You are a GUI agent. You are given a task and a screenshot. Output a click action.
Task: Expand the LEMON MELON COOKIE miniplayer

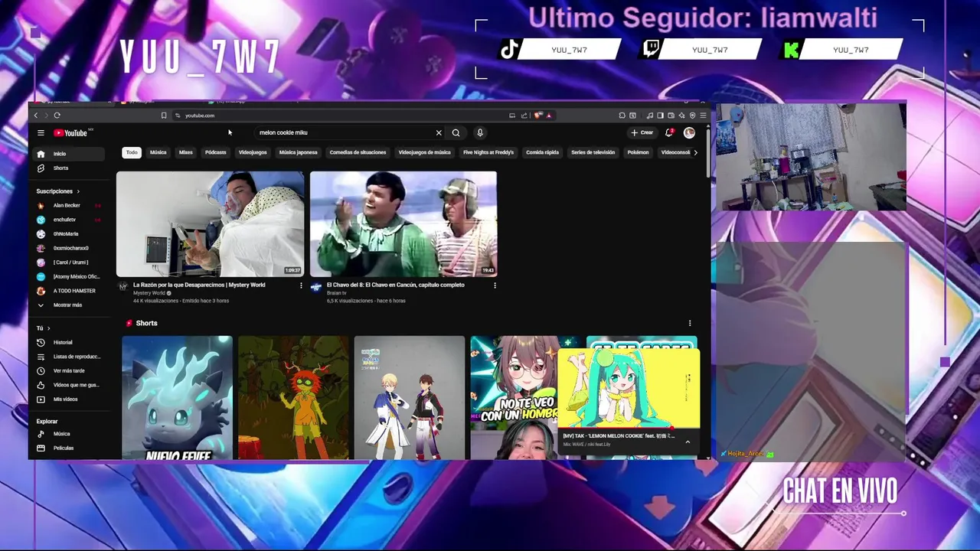click(688, 442)
